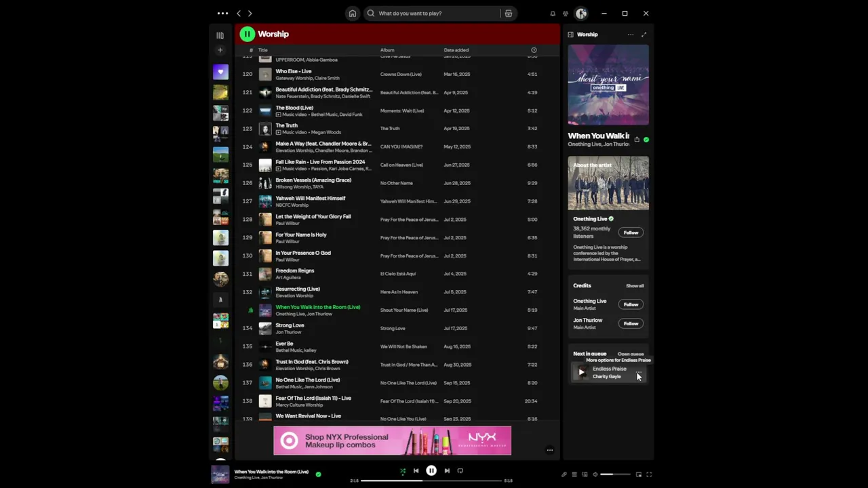This screenshot has width=868, height=488.
Task: Follow Jon Thurlow in Credits section
Action: [x=631, y=323]
